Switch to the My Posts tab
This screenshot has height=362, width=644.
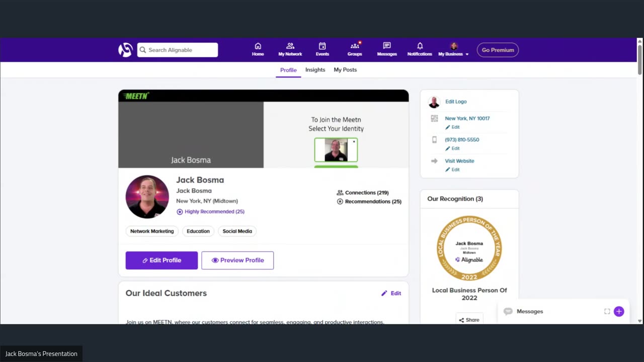pyautogui.click(x=345, y=70)
